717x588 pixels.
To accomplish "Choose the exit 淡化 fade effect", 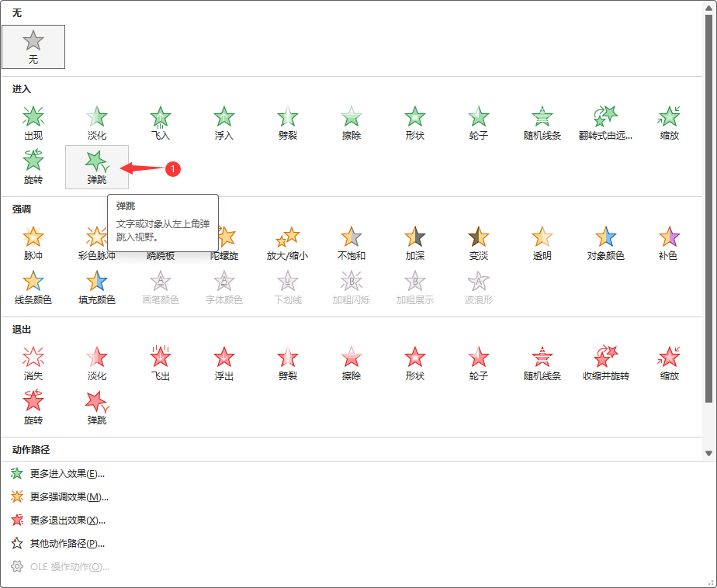I will pyautogui.click(x=97, y=364).
